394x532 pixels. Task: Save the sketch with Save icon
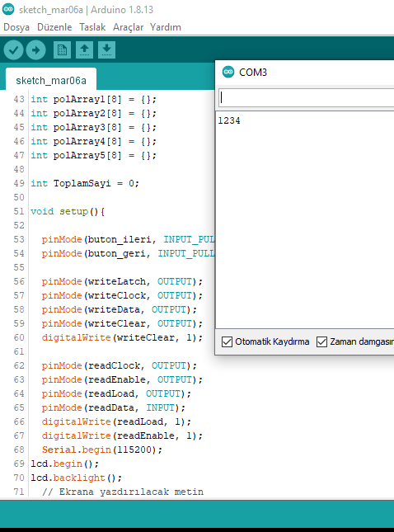[x=107, y=50]
